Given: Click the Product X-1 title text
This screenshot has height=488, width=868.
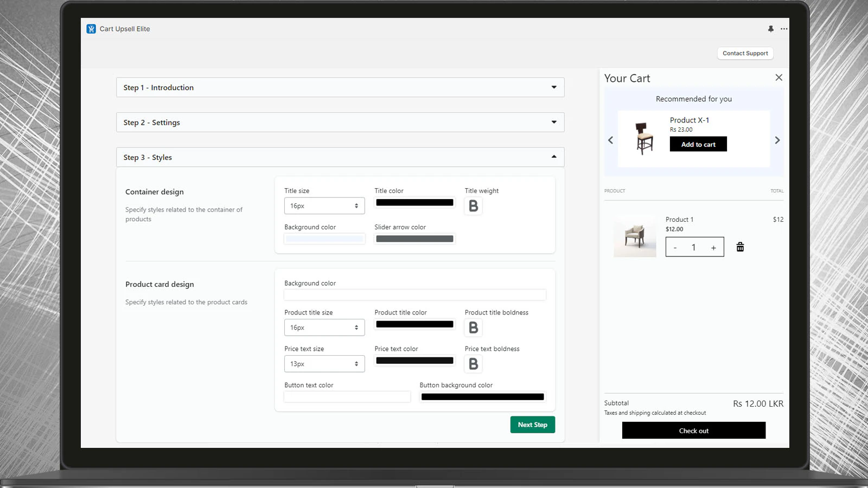Looking at the screenshot, I should coord(690,120).
